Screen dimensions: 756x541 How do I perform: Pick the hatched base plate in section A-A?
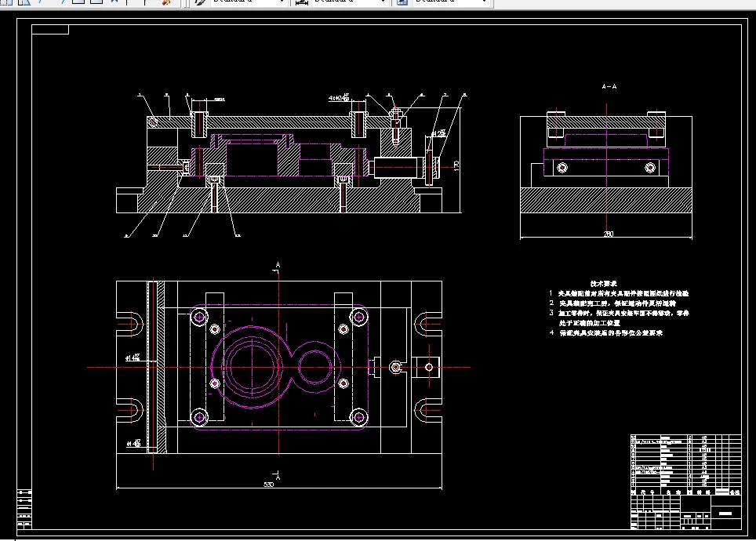606,200
